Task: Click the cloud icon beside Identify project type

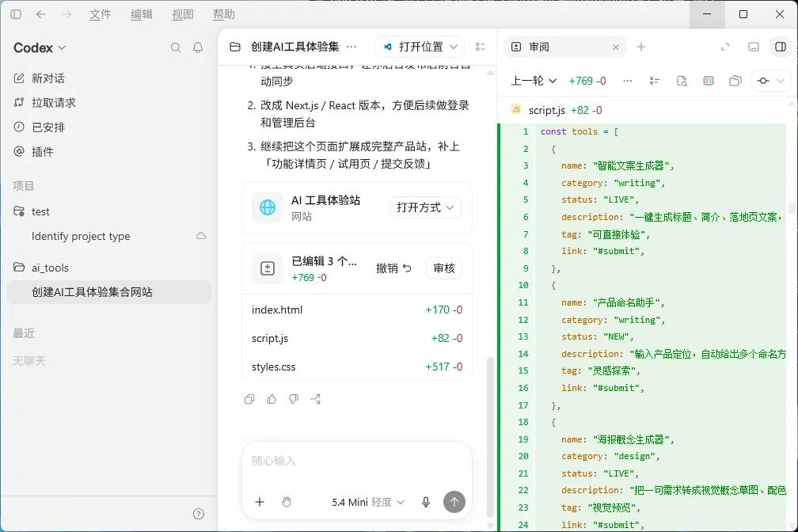Action: [201, 236]
